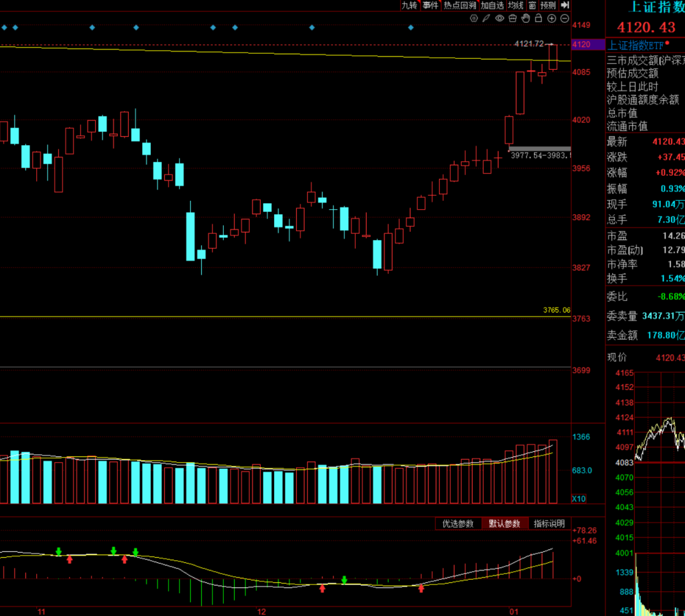The image size is (685, 616).
Task: Click the toolbox icon in chart toolbar
Action: pyautogui.click(x=512, y=18)
